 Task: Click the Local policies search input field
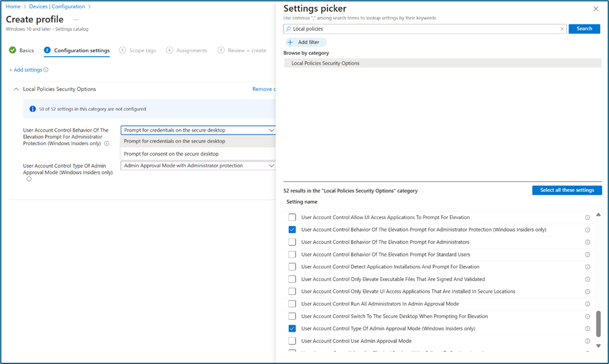pos(423,29)
